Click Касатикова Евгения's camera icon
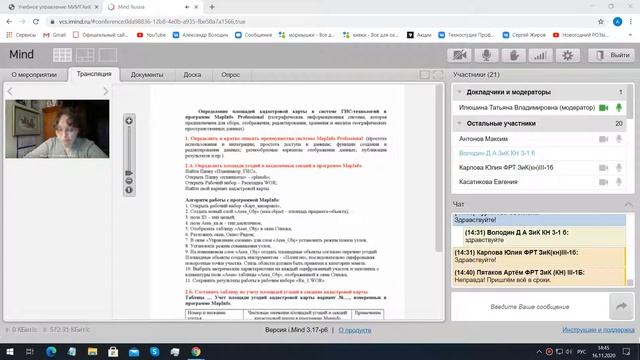The width and height of the screenshot is (640, 360). (604, 182)
